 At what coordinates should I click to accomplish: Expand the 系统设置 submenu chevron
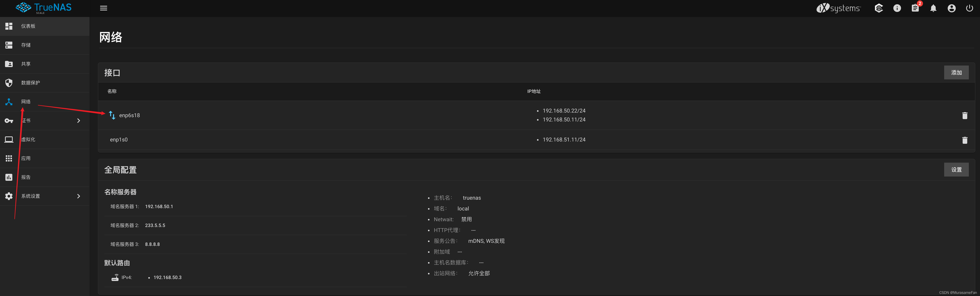(x=78, y=196)
